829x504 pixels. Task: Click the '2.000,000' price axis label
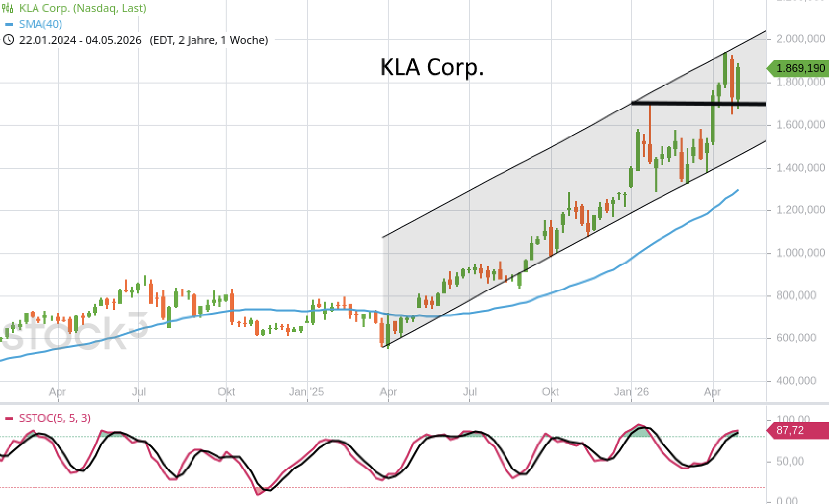click(x=801, y=39)
